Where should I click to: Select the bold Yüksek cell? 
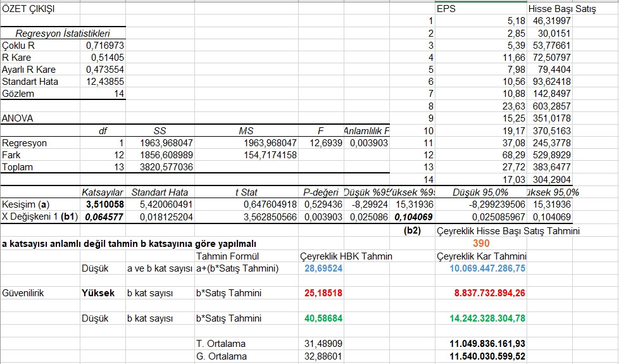tap(98, 293)
